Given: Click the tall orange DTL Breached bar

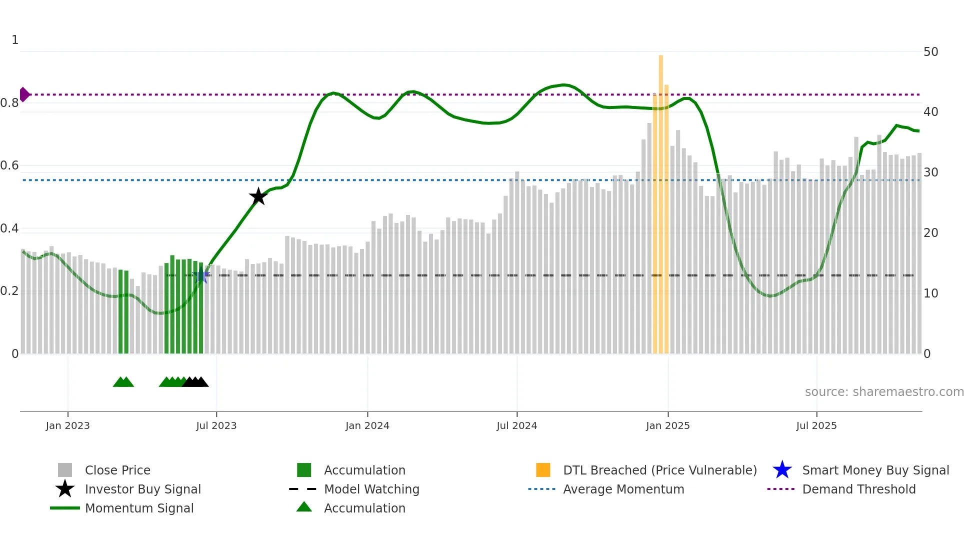Looking at the screenshot, I should click(660, 200).
